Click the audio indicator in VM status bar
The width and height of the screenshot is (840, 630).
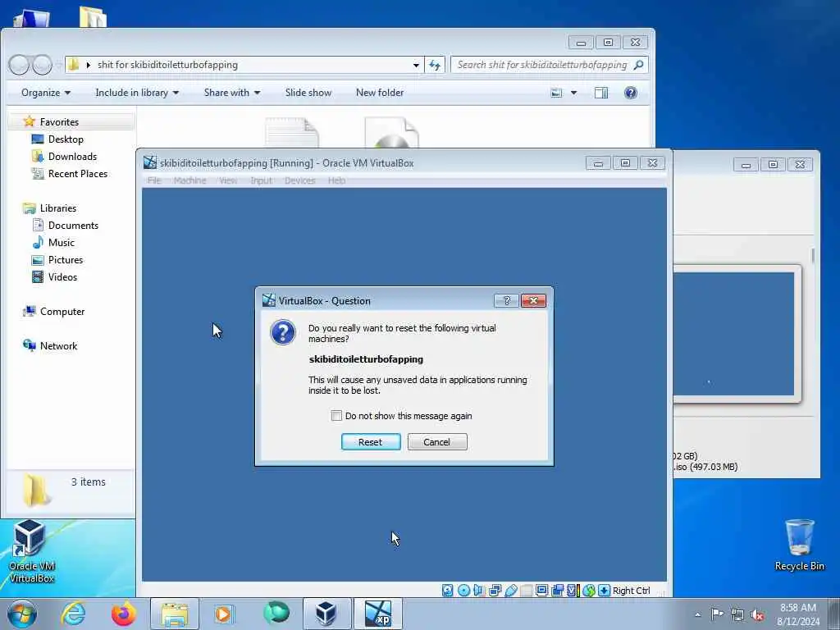click(479, 591)
